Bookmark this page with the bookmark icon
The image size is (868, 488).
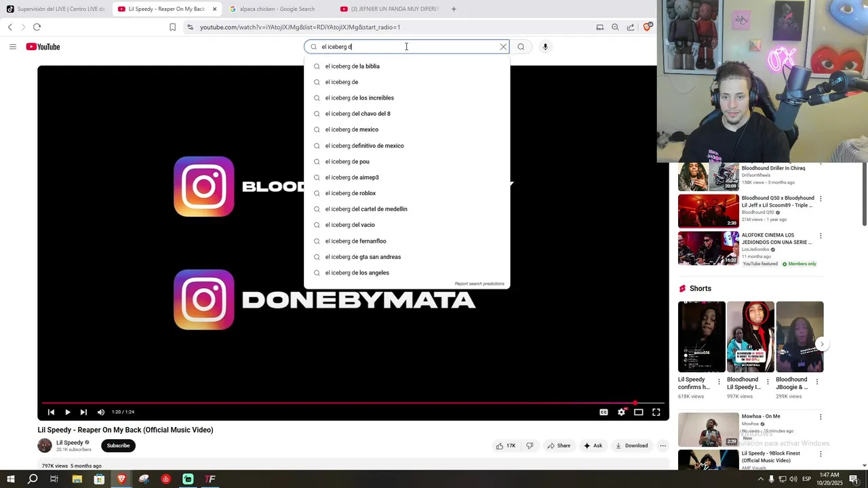click(x=172, y=27)
